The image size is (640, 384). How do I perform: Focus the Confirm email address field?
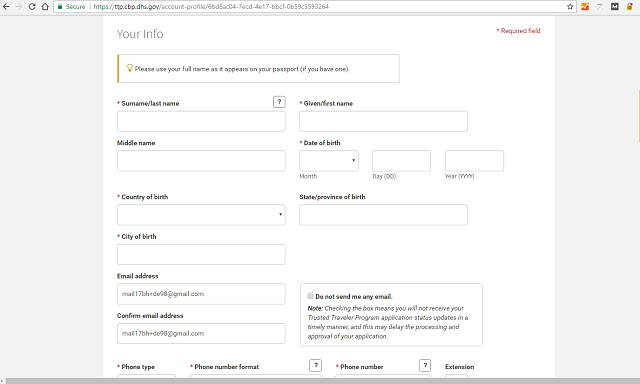click(201, 333)
